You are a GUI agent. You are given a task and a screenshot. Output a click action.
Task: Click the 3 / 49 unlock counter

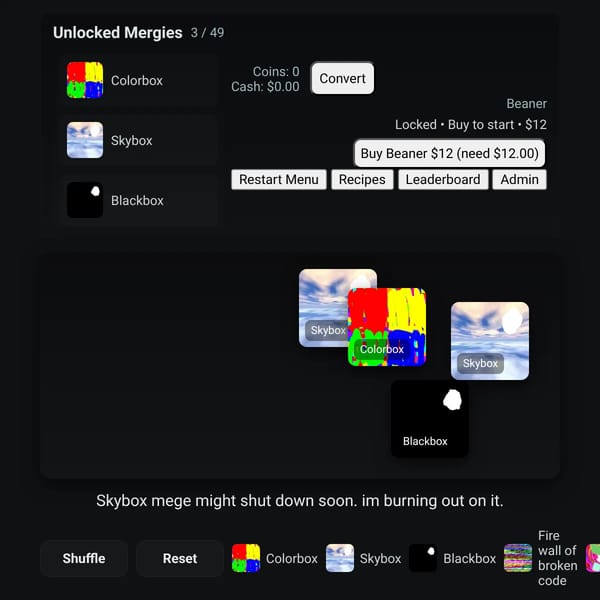[x=207, y=33]
